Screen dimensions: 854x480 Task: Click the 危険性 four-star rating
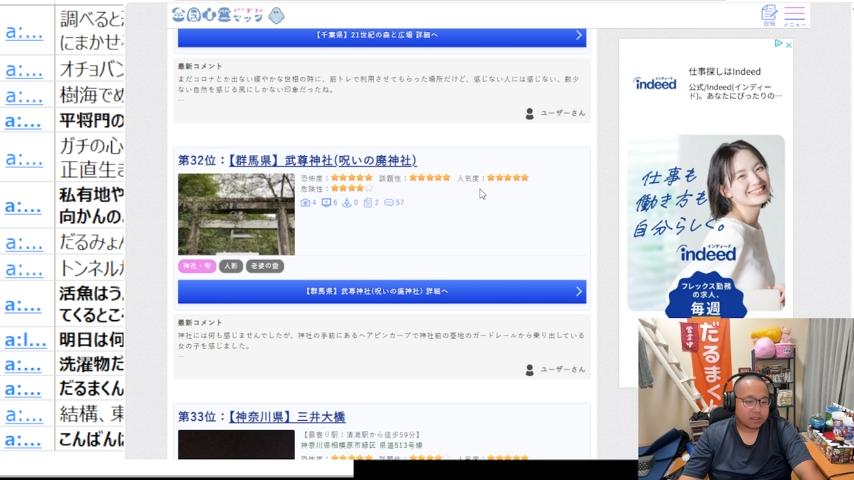(352, 189)
